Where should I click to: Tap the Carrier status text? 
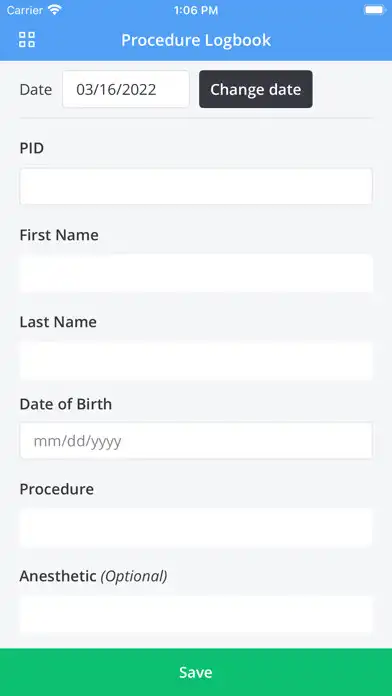point(24,10)
